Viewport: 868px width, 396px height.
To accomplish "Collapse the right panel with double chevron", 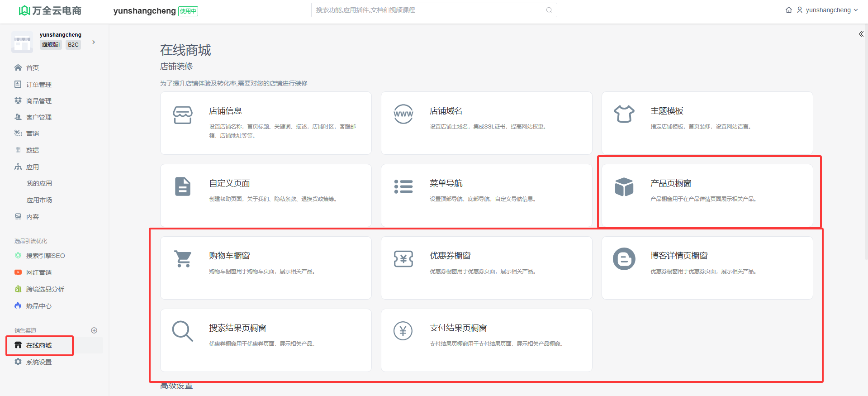I will [861, 34].
